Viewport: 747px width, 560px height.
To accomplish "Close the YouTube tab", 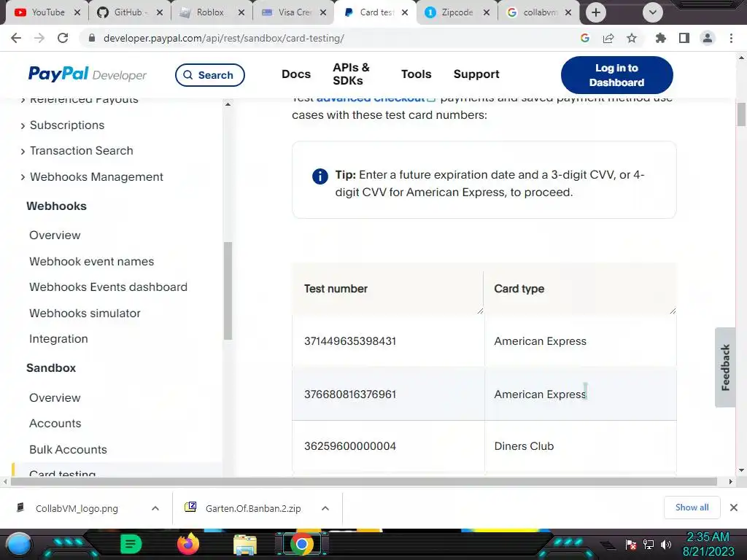I will [x=77, y=12].
